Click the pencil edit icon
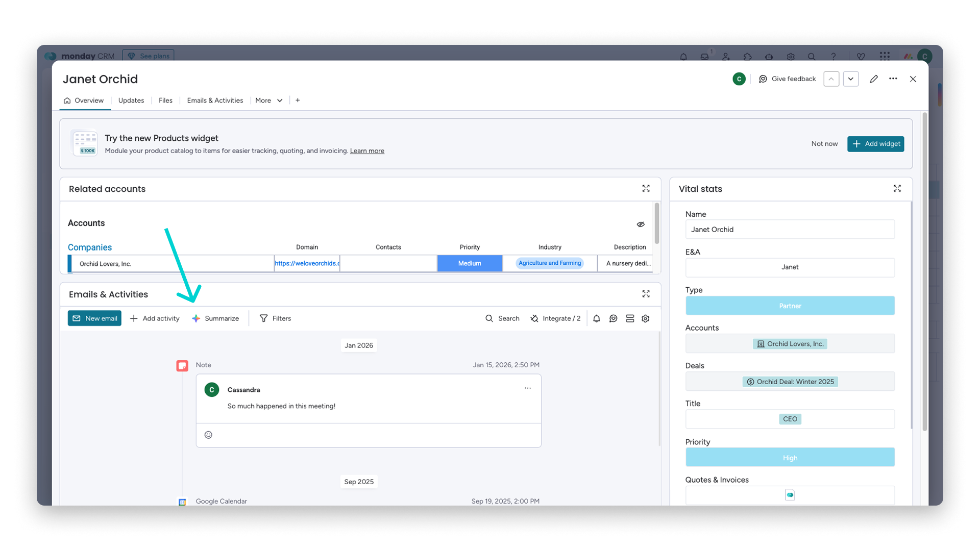Image resolution: width=980 pixels, height=551 pixels. click(874, 79)
